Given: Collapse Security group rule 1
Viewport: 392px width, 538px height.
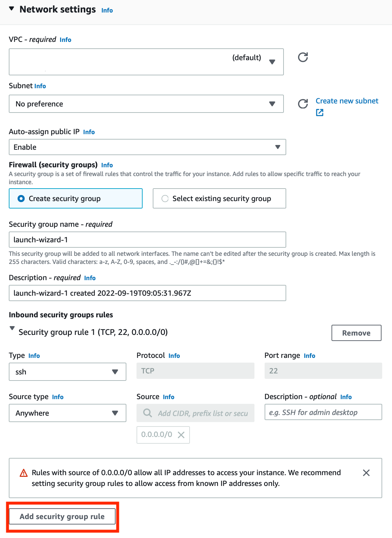Looking at the screenshot, I should [12, 328].
